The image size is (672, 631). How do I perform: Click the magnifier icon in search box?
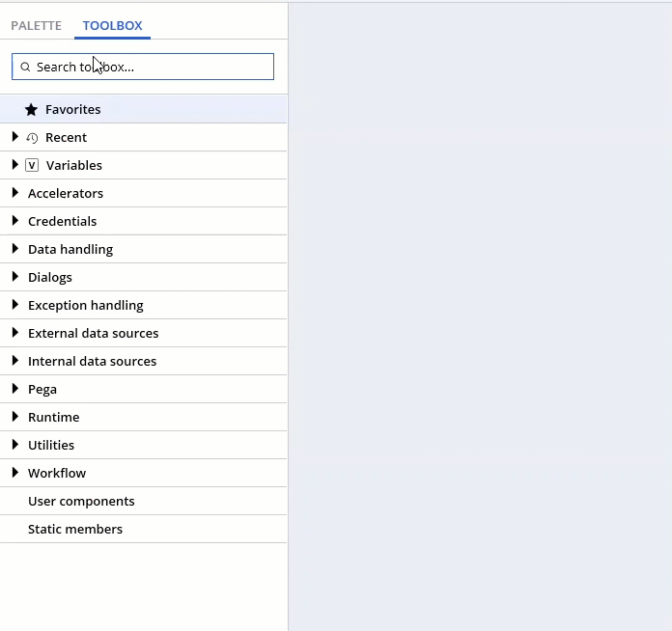coord(25,67)
